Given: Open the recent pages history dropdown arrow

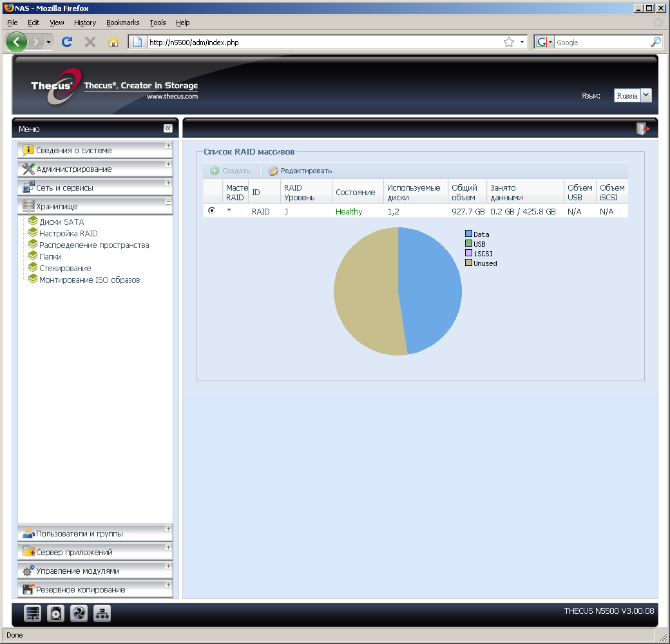Looking at the screenshot, I should [x=48, y=43].
